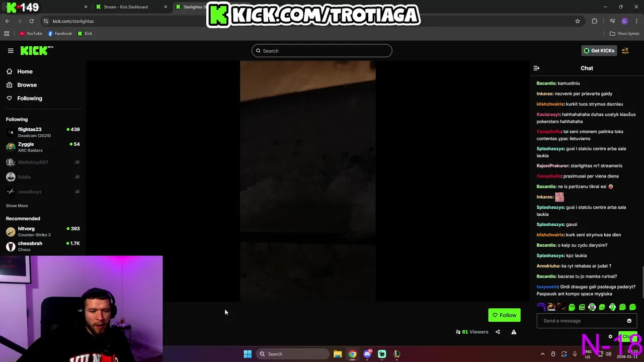Screen dimensions: 644x362
Task: Insert the last green emote in row
Action: 632,307
